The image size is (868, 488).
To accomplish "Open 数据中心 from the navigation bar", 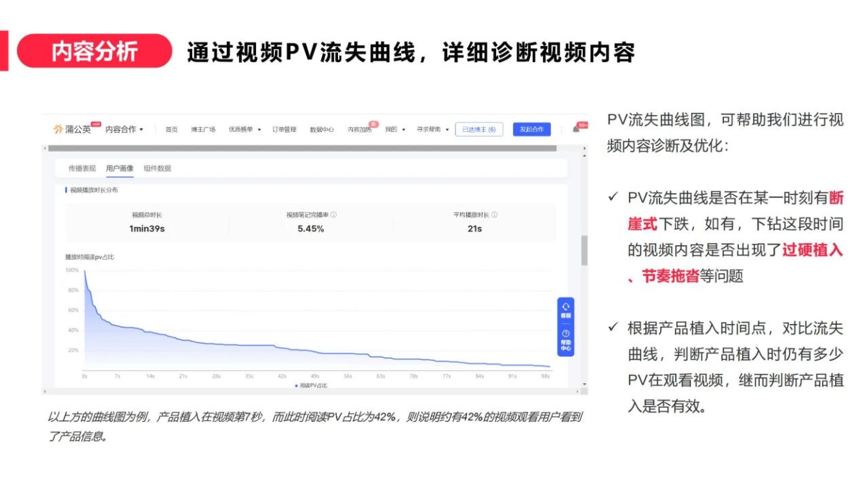I will point(321,130).
